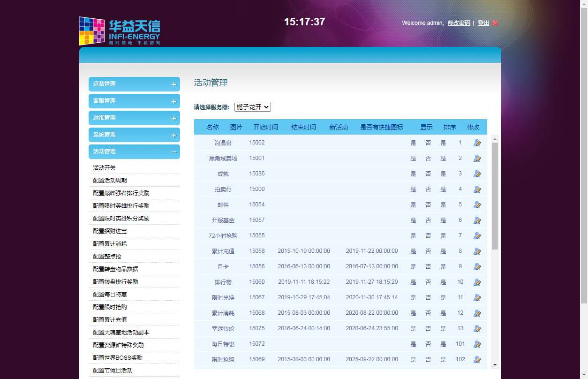Open the server dropdown 栀子花开

coord(253,107)
